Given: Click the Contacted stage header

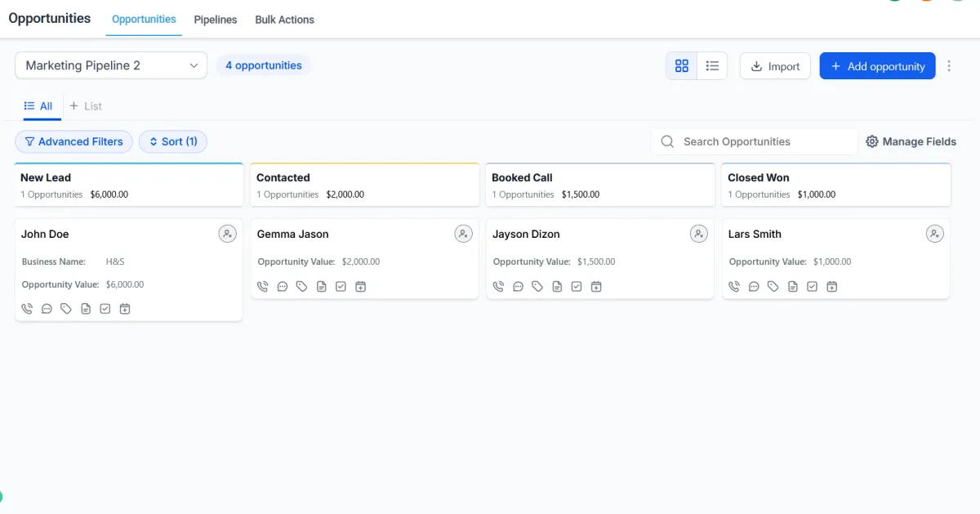Looking at the screenshot, I should [365, 185].
